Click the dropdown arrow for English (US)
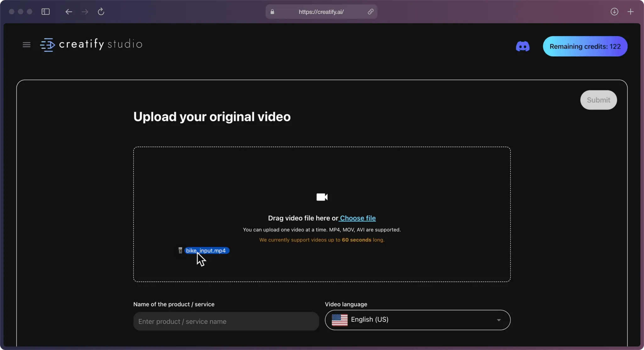This screenshot has height=350, width=644. click(499, 320)
